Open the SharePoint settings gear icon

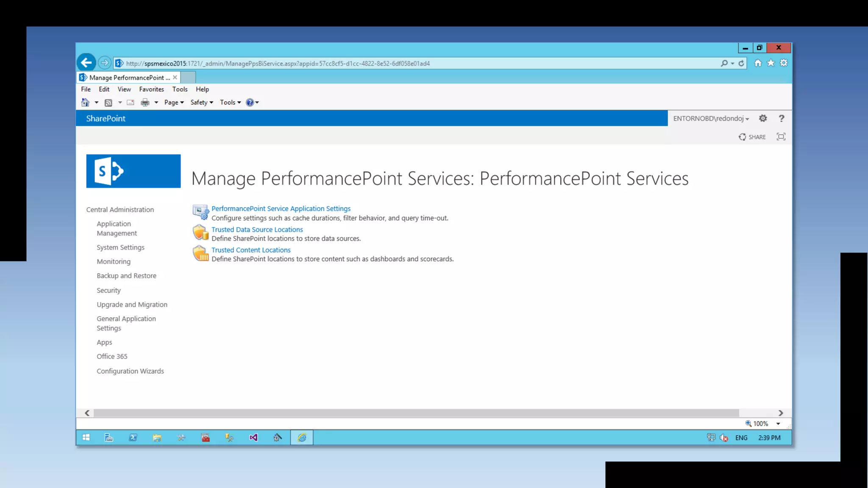763,119
